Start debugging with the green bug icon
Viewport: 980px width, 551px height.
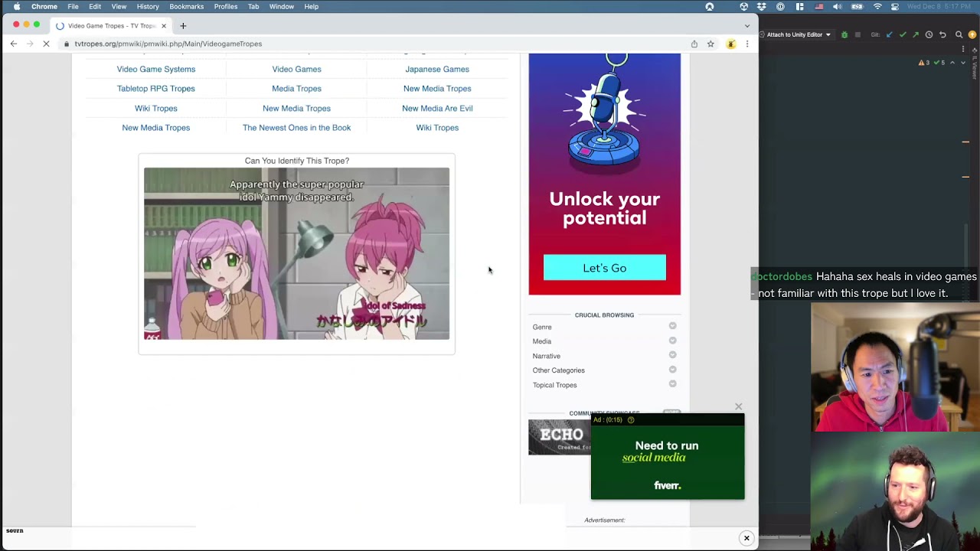tap(844, 34)
